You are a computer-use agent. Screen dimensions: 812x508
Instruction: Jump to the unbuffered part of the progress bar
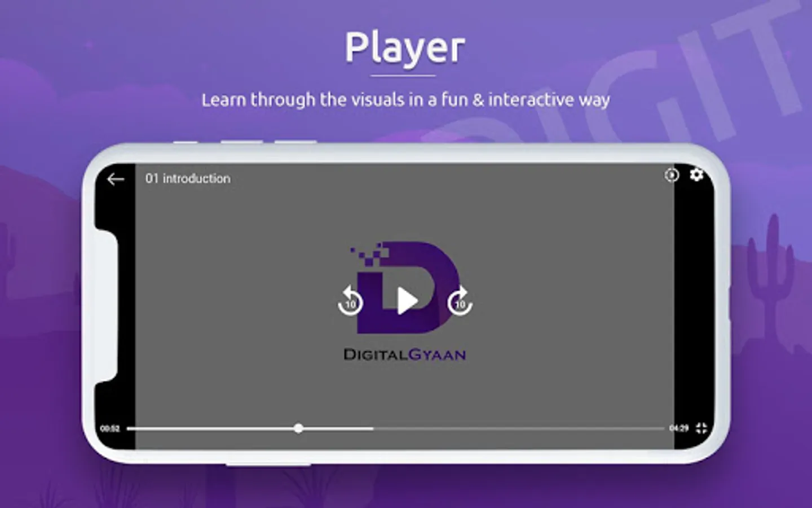pos(519,428)
